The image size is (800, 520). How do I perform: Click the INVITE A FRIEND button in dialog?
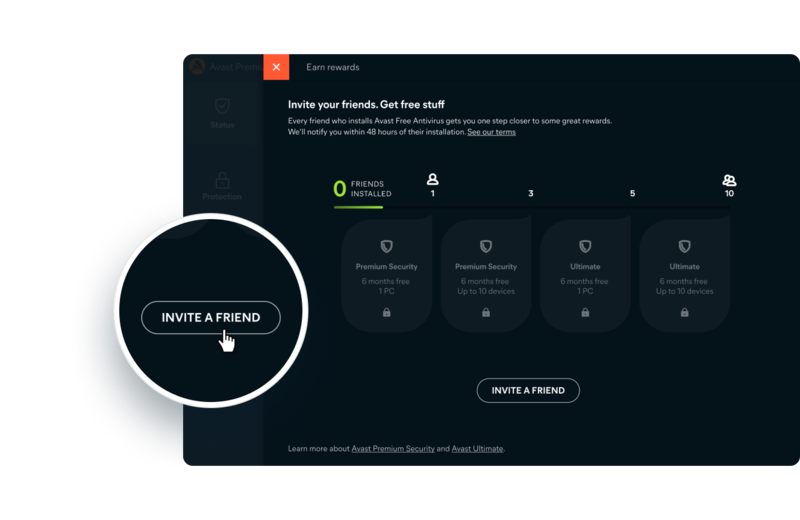point(528,390)
